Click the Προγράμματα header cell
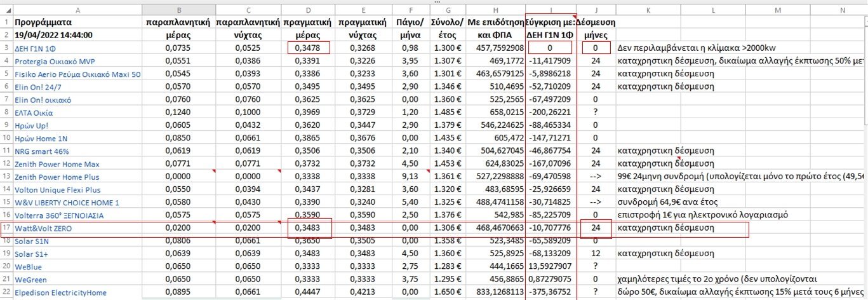Viewport: 868px width, 300px height. (77, 22)
